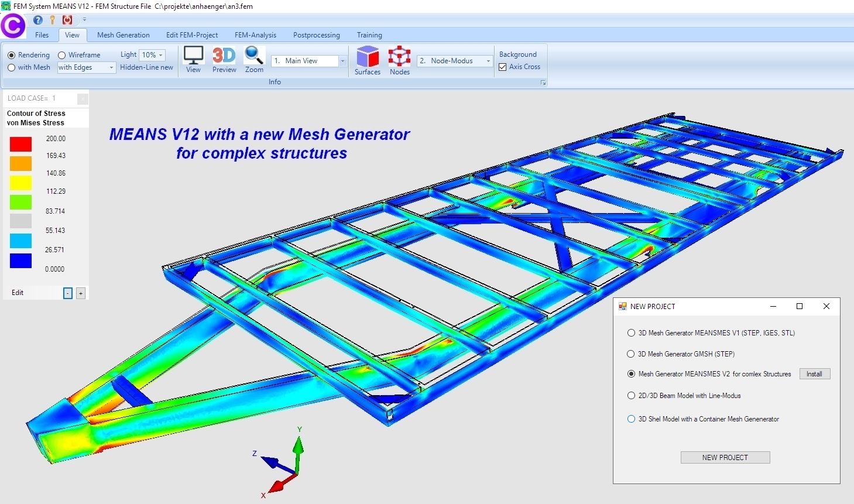Click the red power icon in quick access bar
The image size is (854, 504).
[67, 20]
